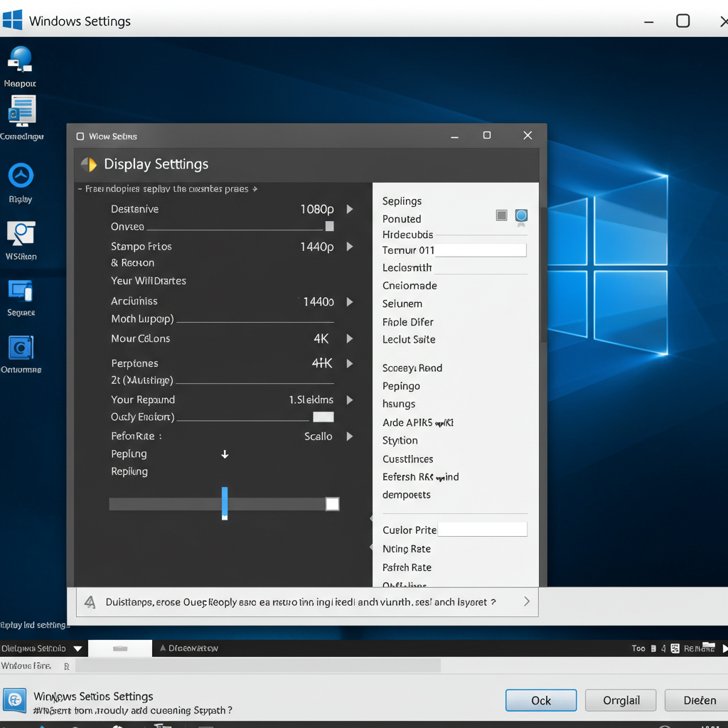Expand the Arcíuñiss 1440o arrow
728x728 pixels.
(350, 301)
